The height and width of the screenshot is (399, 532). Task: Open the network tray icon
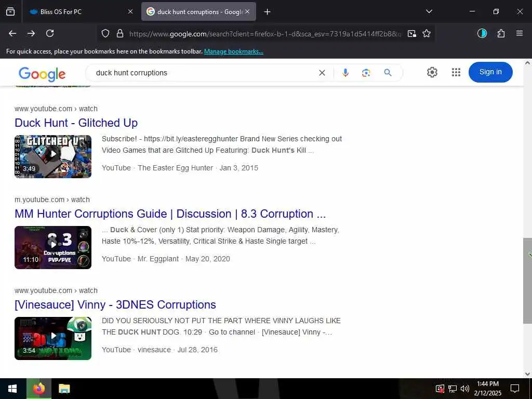[x=453, y=389]
